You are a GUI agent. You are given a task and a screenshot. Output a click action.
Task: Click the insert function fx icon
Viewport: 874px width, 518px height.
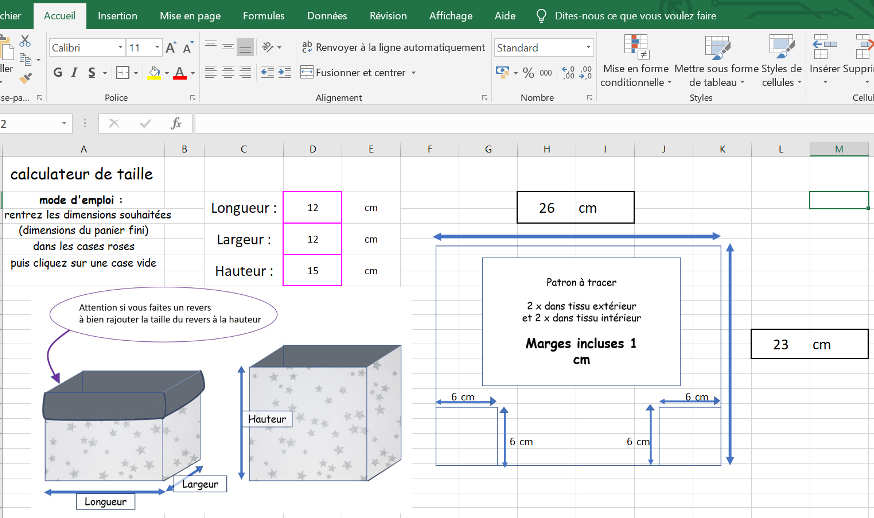click(x=176, y=123)
